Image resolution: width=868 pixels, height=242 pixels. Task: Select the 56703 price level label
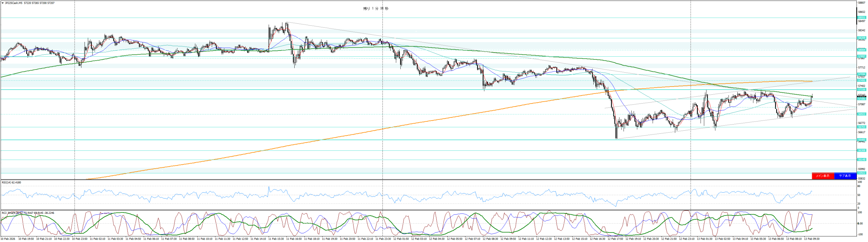pos(861,127)
